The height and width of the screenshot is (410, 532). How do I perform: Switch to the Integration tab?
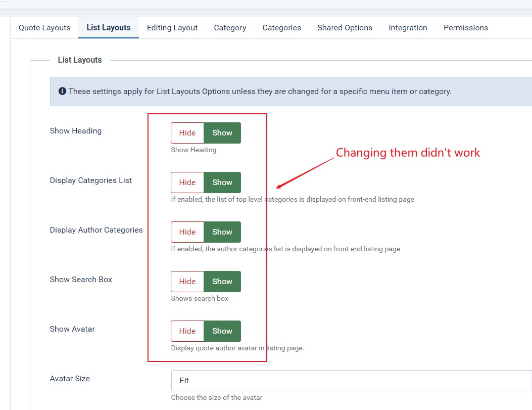point(408,28)
